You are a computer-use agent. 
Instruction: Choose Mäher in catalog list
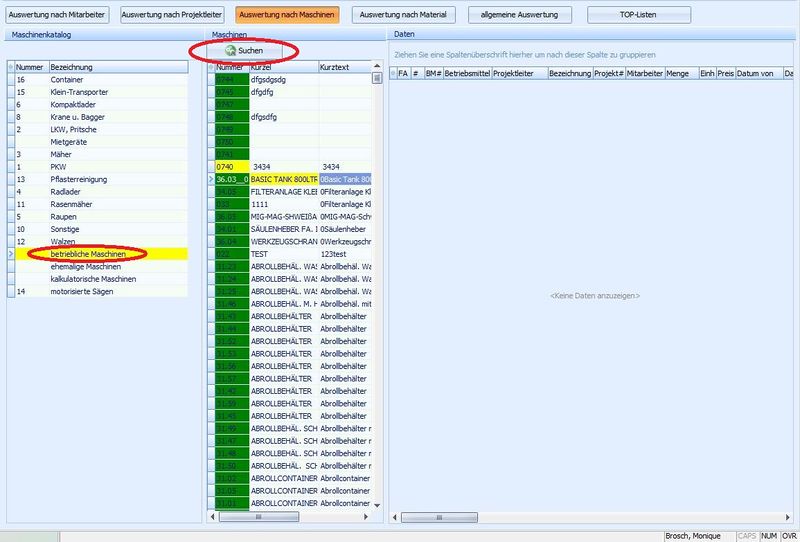click(x=97, y=154)
